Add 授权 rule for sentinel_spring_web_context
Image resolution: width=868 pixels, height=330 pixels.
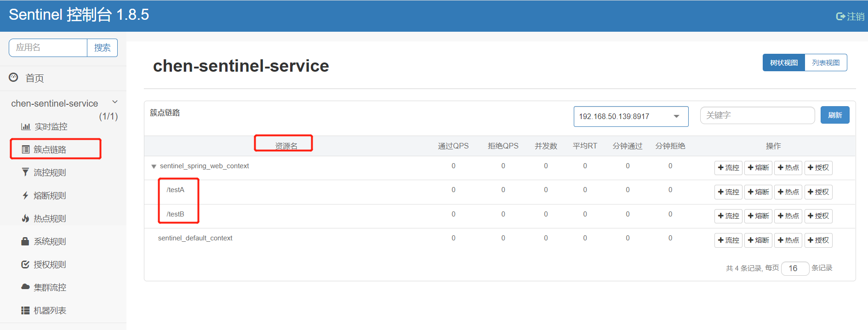click(x=818, y=168)
